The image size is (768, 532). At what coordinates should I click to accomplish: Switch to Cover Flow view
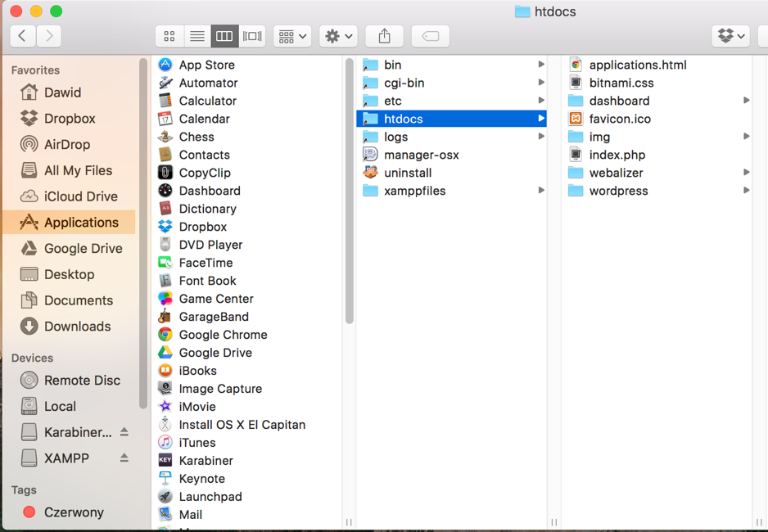pyautogui.click(x=252, y=36)
